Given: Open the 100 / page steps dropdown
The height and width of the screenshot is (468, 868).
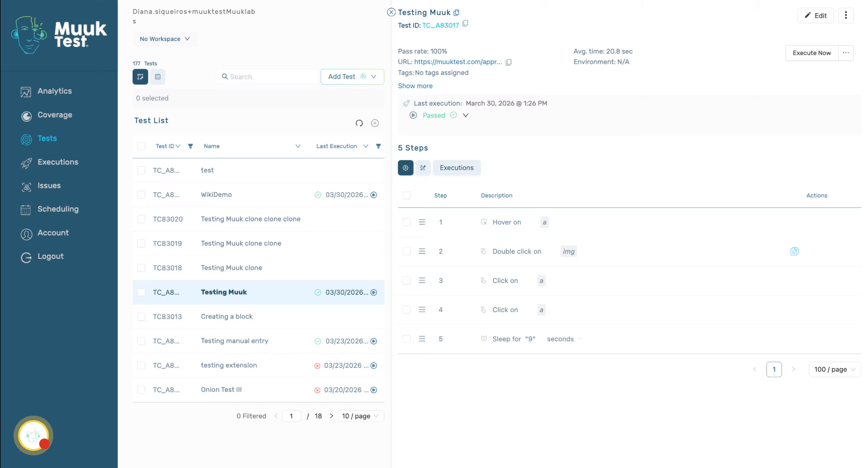Looking at the screenshot, I should coord(835,370).
